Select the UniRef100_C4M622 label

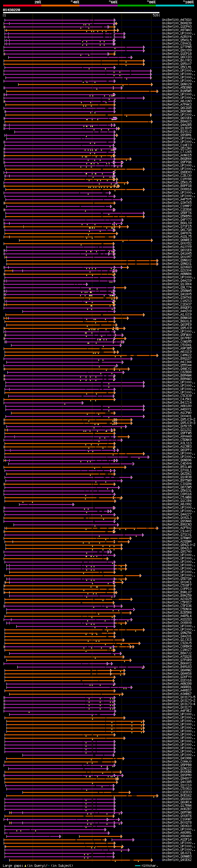point(177,355)
